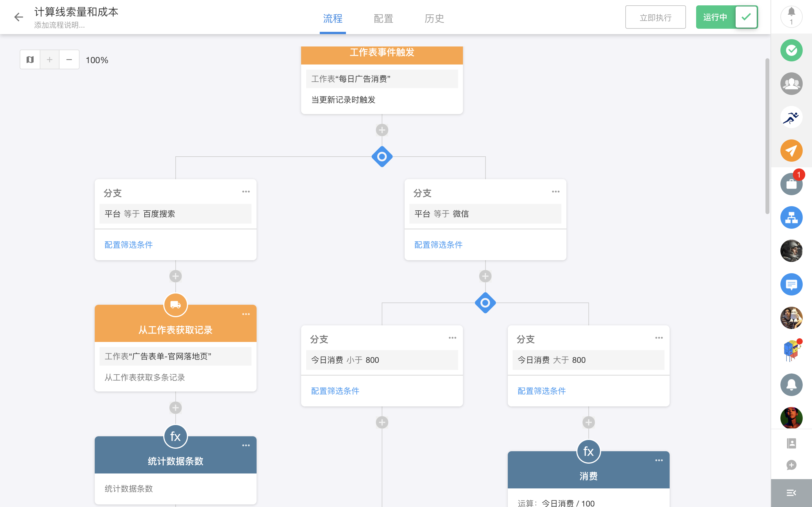Click the back arrow beside workflow title
812x507 pixels.
tap(19, 17)
